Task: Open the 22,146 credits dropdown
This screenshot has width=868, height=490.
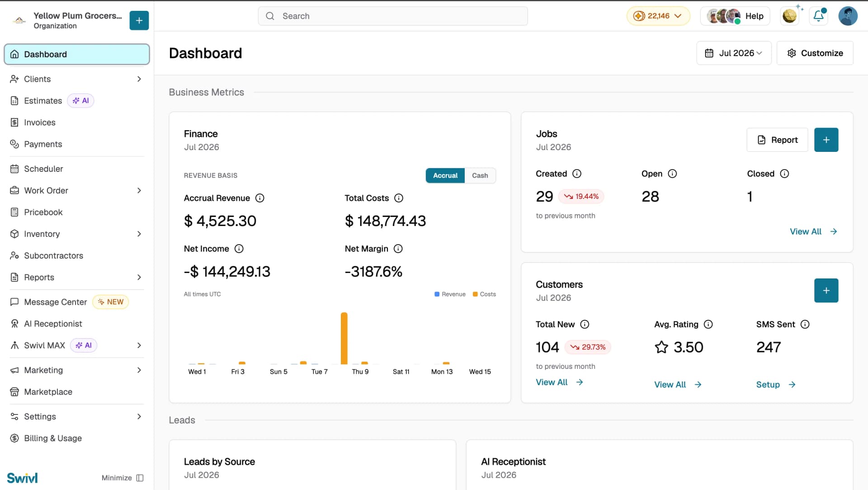Action: tap(658, 16)
